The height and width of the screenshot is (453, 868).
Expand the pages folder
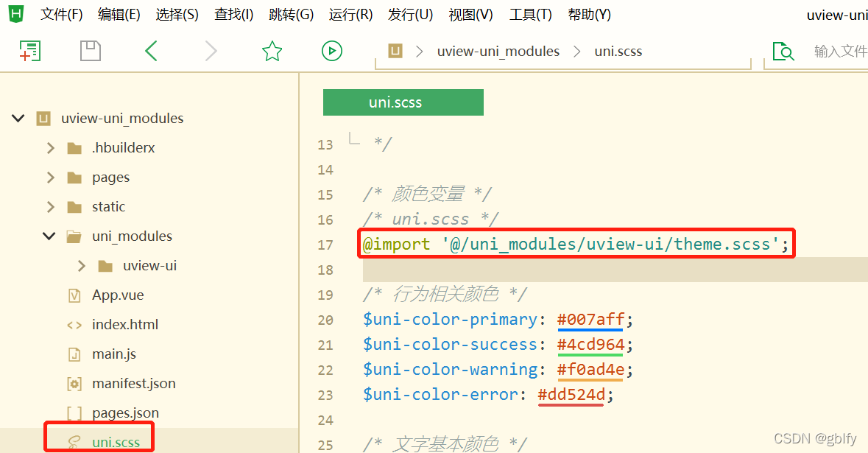click(50, 178)
